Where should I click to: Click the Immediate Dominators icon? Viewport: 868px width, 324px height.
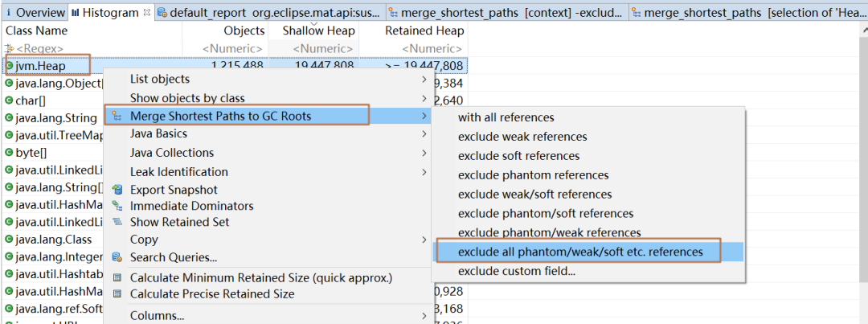[117, 206]
